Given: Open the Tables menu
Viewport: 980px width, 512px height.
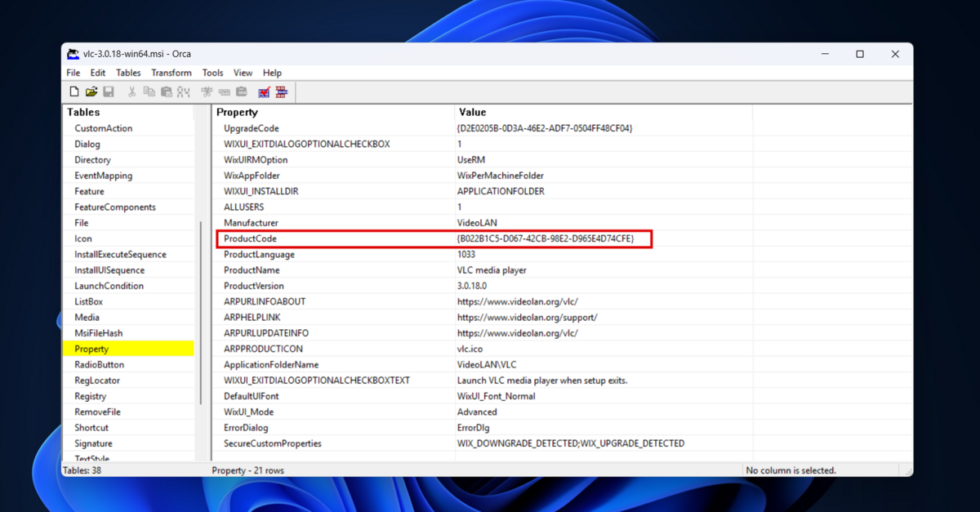Looking at the screenshot, I should pos(128,73).
